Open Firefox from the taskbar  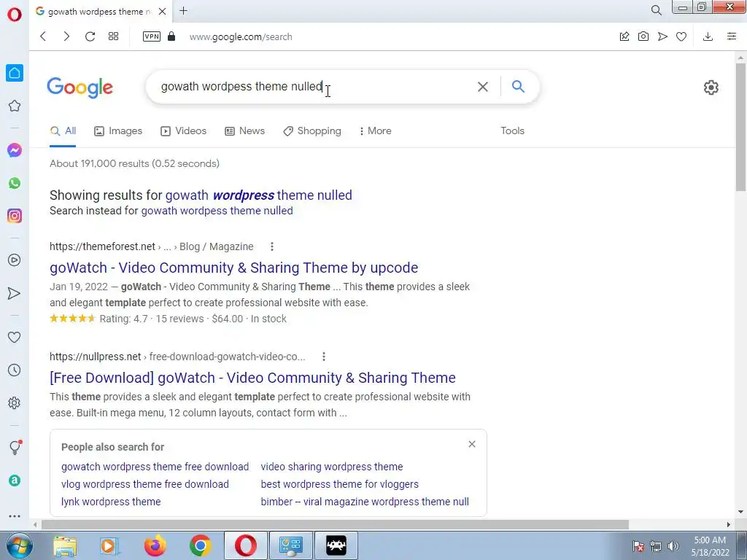(155, 545)
